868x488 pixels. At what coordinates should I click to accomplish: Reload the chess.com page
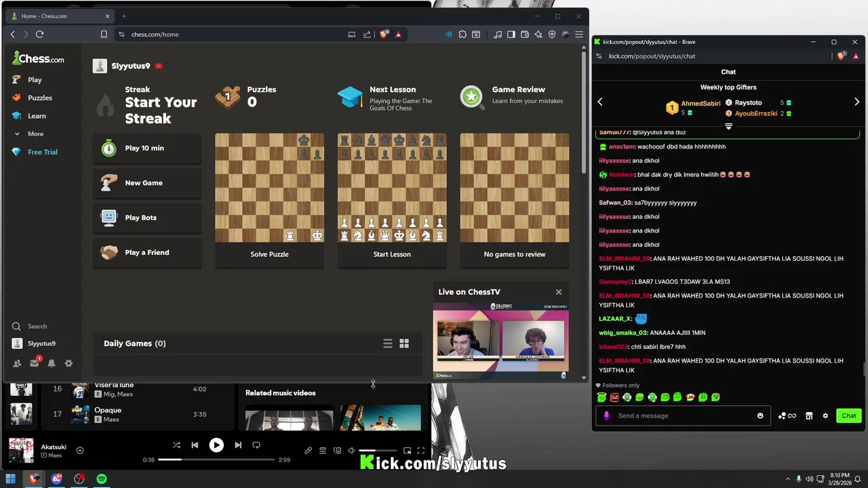[x=39, y=34]
